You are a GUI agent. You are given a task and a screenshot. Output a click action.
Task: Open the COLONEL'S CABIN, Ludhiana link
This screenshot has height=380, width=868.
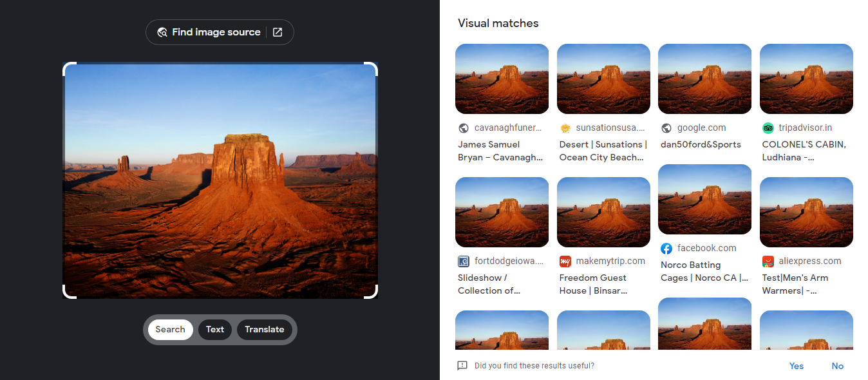[x=804, y=151]
